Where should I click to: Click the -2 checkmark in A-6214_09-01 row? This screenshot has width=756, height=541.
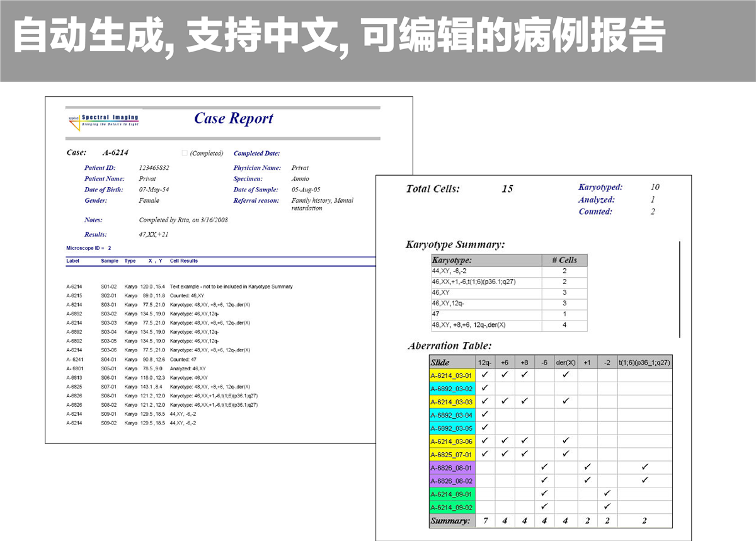[x=607, y=494]
